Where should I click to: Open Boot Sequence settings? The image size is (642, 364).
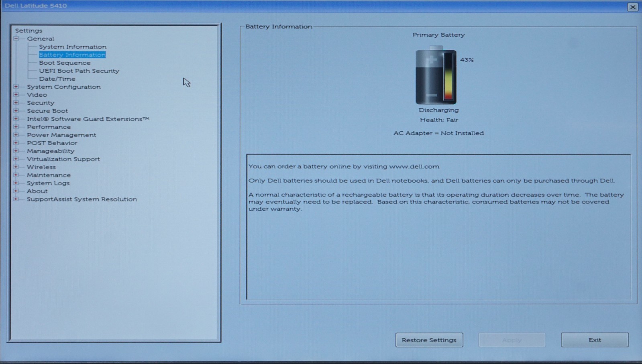[x=65, y=63]
